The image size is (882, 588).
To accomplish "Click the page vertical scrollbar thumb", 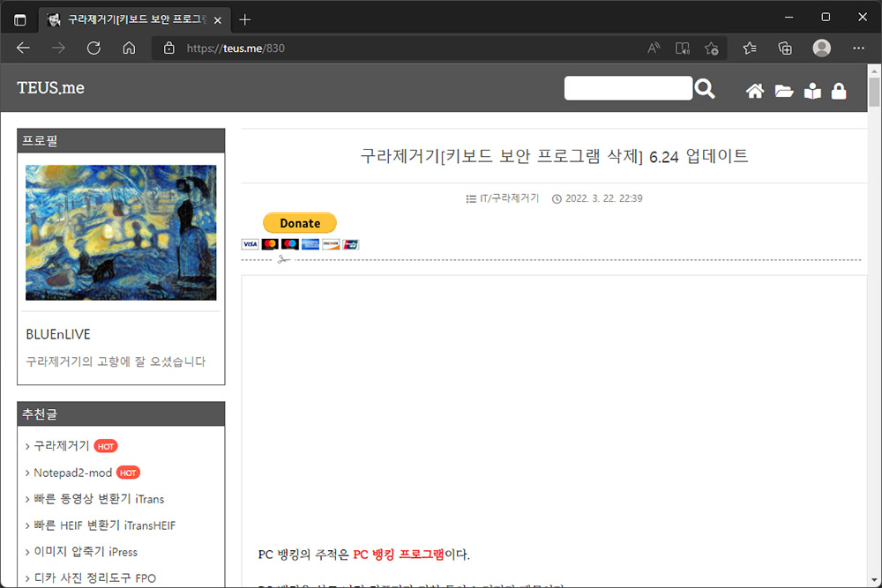I will click(x=873, y=92).
